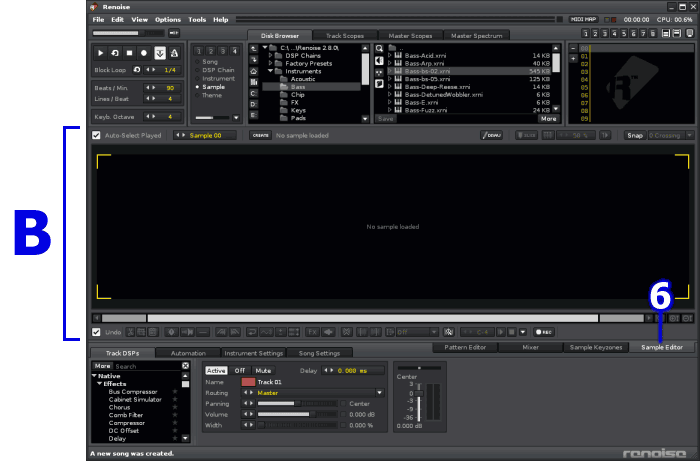The image size is (700, 461).
Task: Set track state to Off
Action: [240, 371]
